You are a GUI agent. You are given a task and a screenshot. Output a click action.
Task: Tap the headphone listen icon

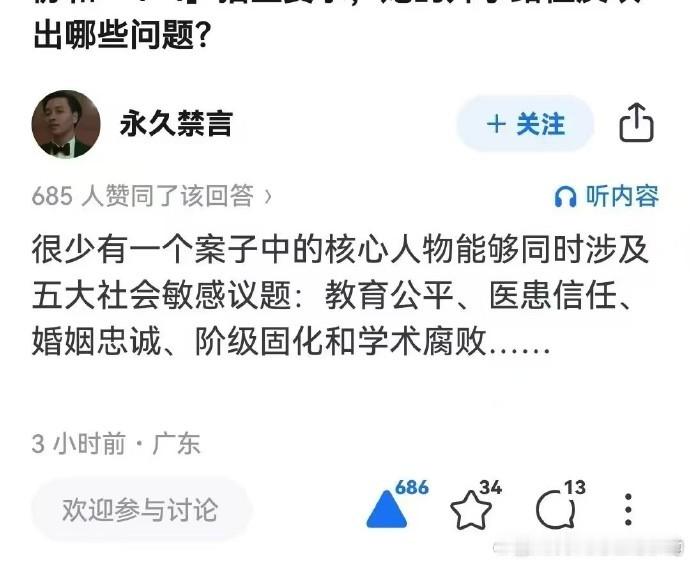565,196
